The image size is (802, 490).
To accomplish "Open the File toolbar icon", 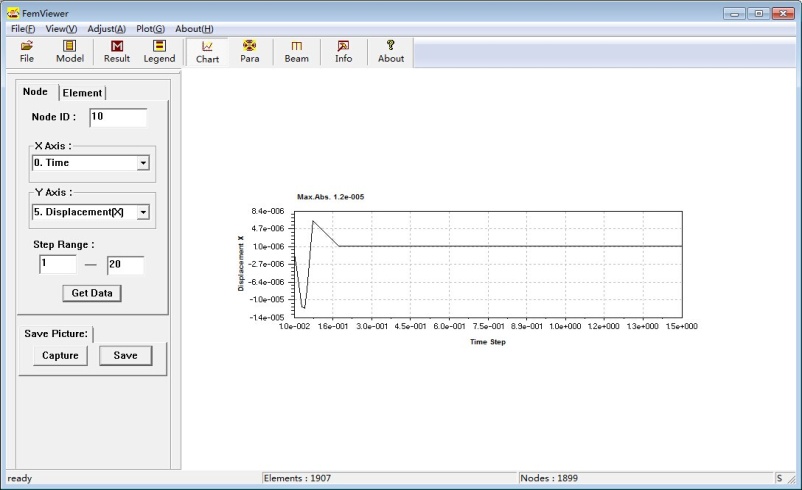I will (27, 52).
